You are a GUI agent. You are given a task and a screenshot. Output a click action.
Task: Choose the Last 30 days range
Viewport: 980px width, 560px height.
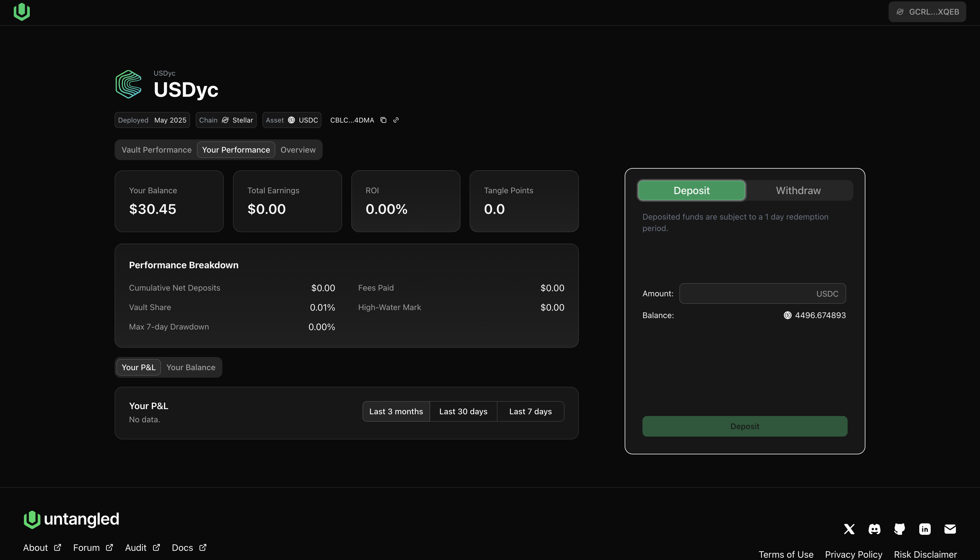point(463,411)
